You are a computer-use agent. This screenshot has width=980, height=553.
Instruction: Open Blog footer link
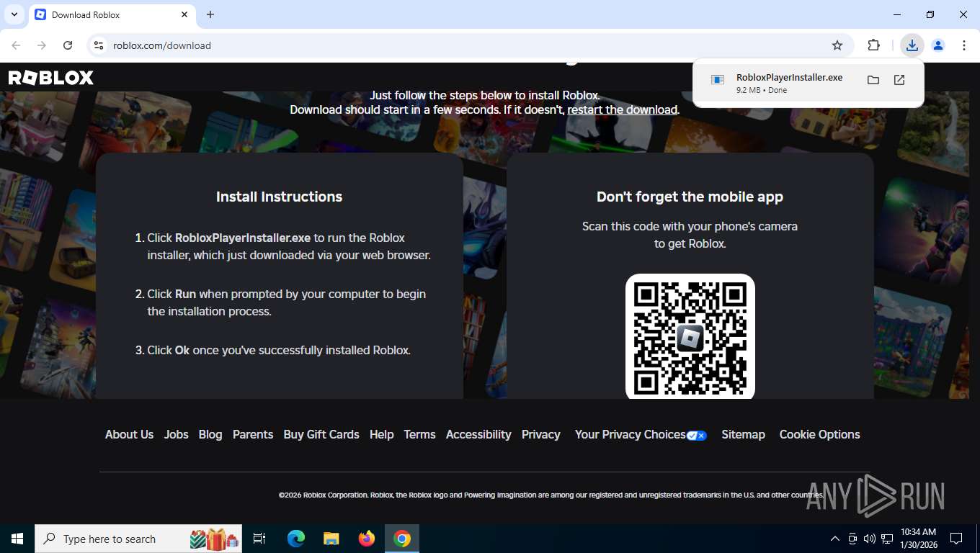coord(210,434)
